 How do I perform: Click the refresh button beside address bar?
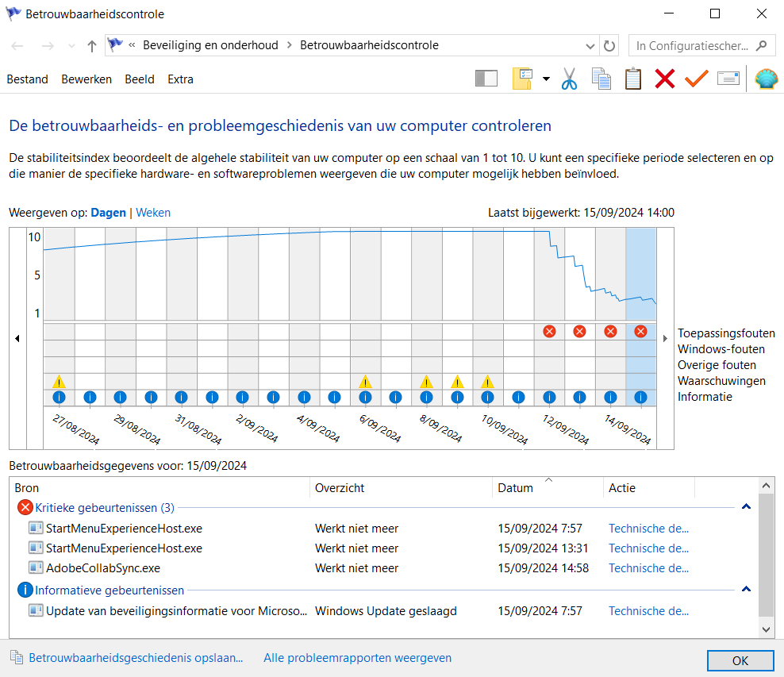click(609, 46)
